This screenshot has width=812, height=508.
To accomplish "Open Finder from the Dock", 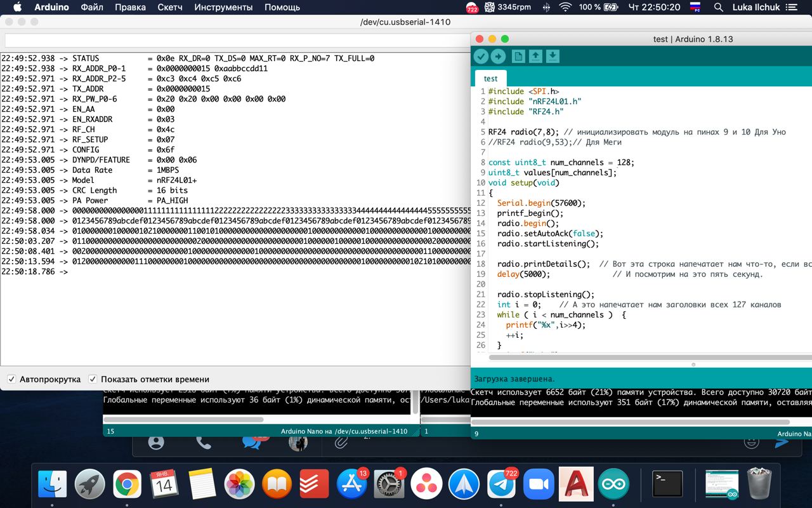I will (52, 484).
